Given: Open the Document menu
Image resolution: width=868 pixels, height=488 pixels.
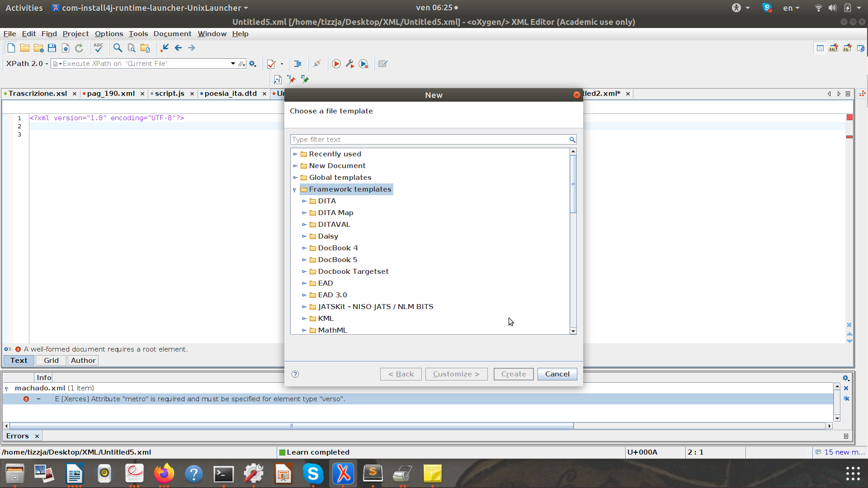Looking at the screenshot, I should coord(172,34).
